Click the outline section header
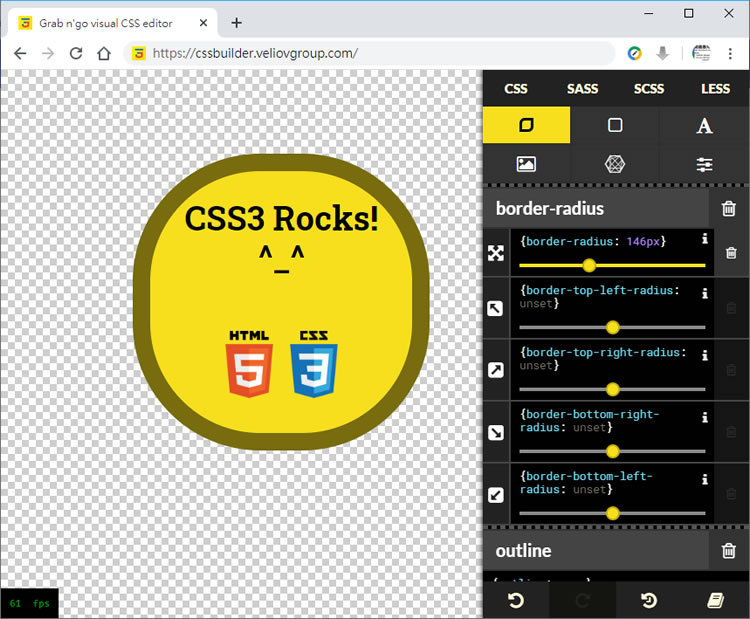This screenshot has height=619, width=750. click(596, 551)
